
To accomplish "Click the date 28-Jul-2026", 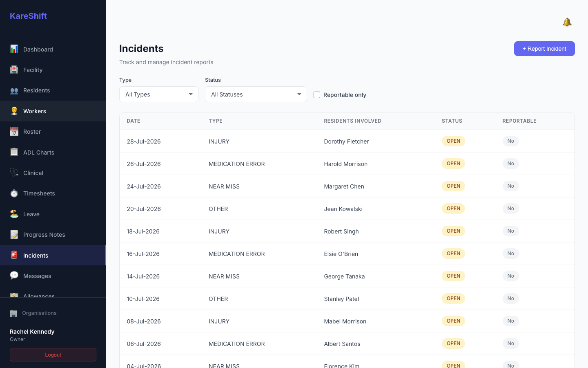I will 144,141.
